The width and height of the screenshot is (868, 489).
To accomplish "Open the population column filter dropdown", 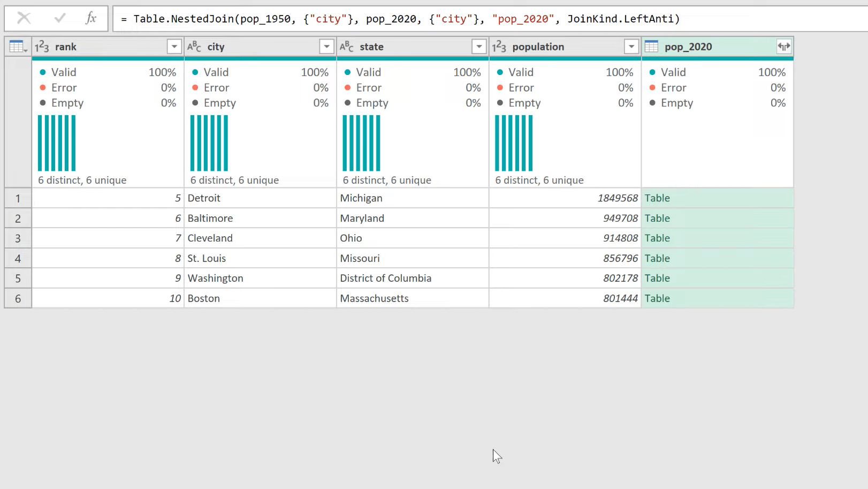I will 631,47.
